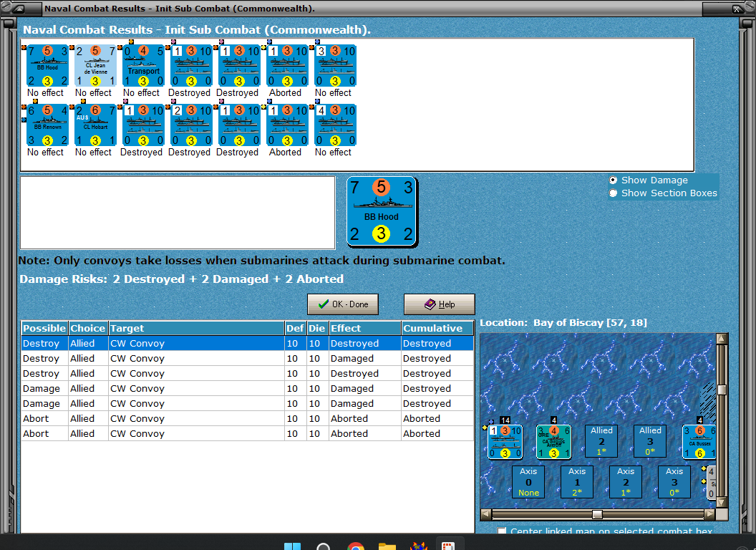Select the third Destroy row
The image size is (756, 550).
click(x=247, y=373)
